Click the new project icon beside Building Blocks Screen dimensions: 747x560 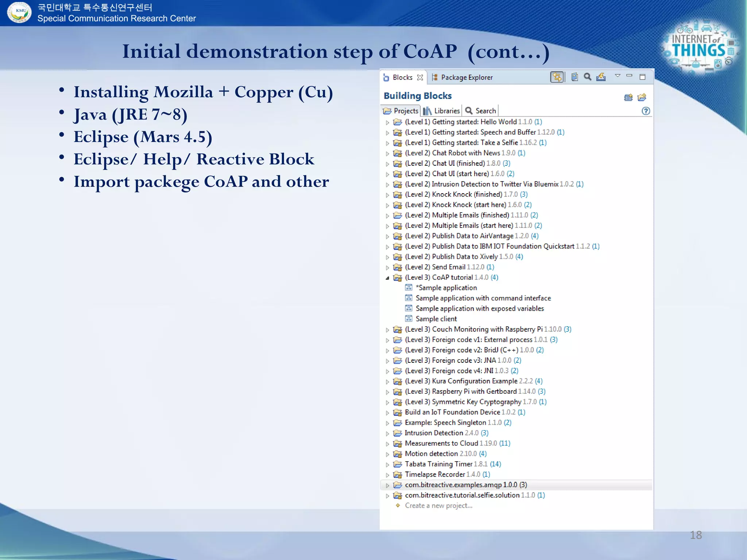click(628, 97)
